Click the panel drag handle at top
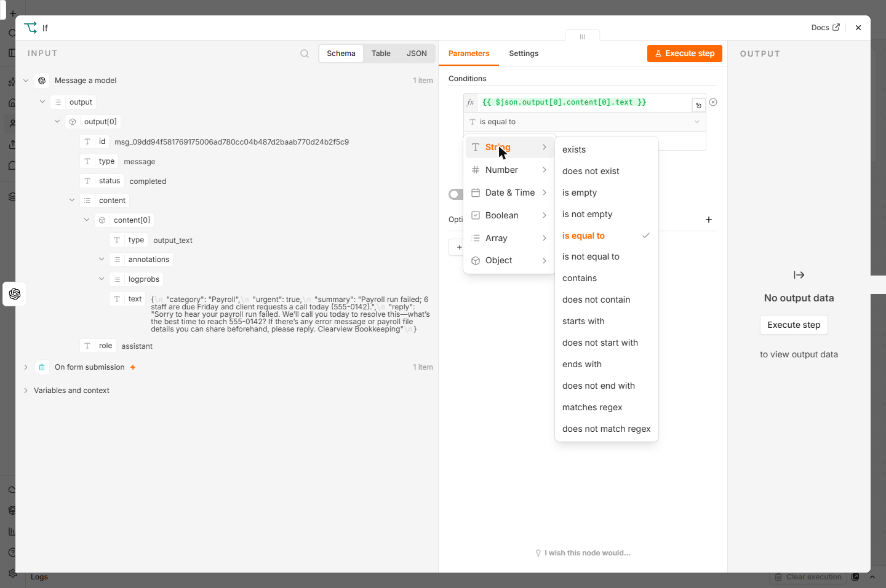Screen dimensions: 886x588 click(x=583, y=36)
